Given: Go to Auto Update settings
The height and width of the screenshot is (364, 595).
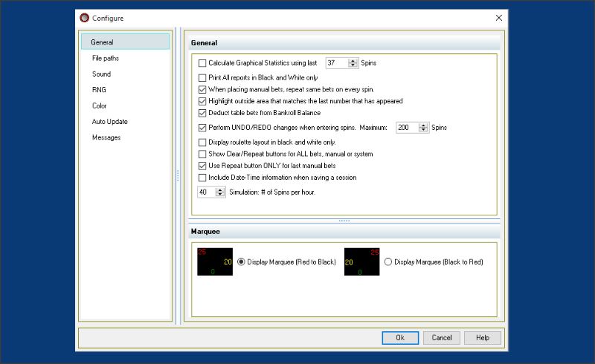Looking at the screenshot, I should click(x=109, y=122).
